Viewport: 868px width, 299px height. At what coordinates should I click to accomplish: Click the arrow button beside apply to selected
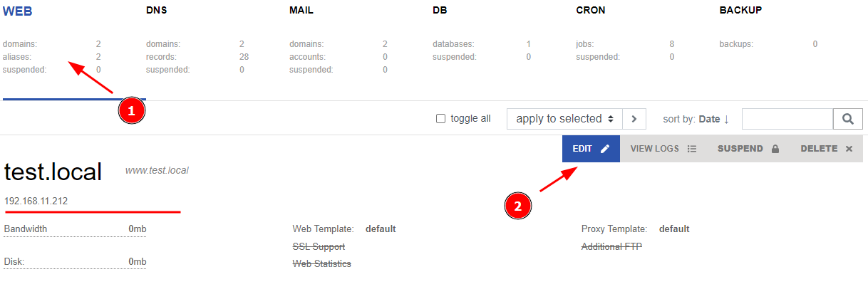634,119
